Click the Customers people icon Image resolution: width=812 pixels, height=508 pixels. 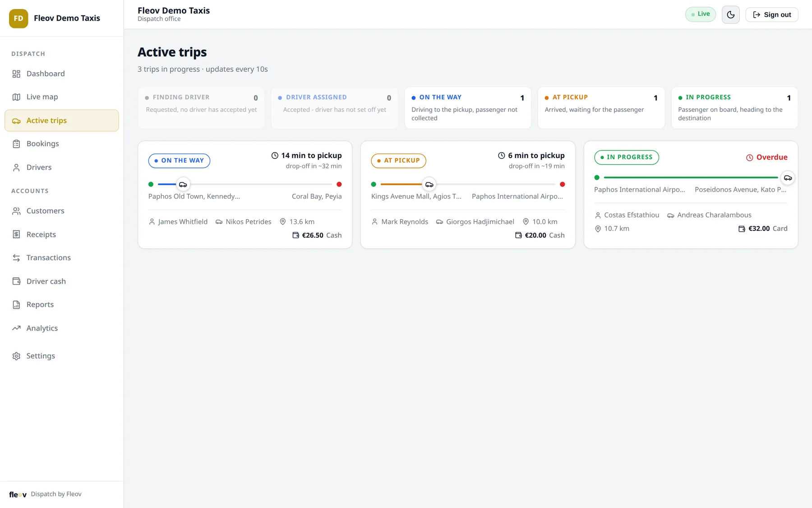[x=16, y=211]
